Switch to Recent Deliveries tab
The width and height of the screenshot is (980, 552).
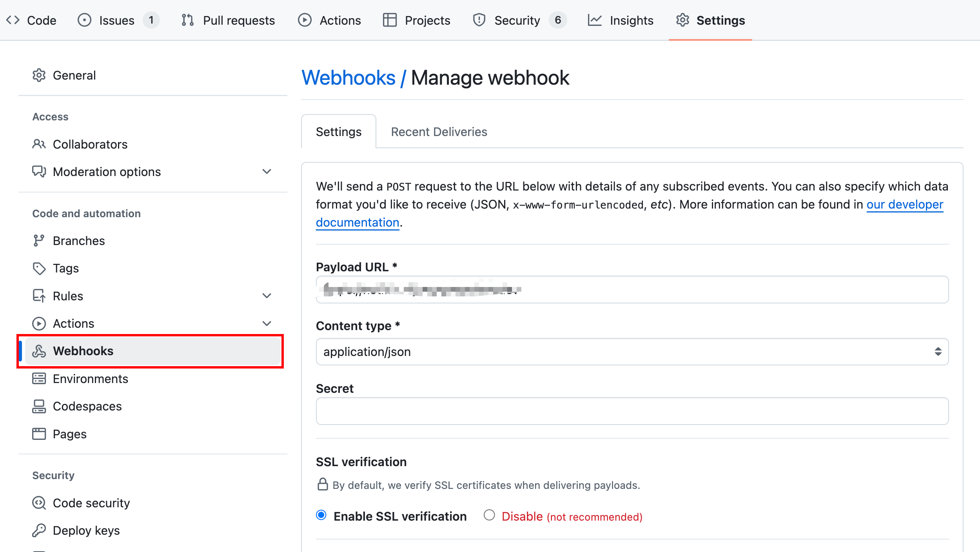[x=438, y=131]
